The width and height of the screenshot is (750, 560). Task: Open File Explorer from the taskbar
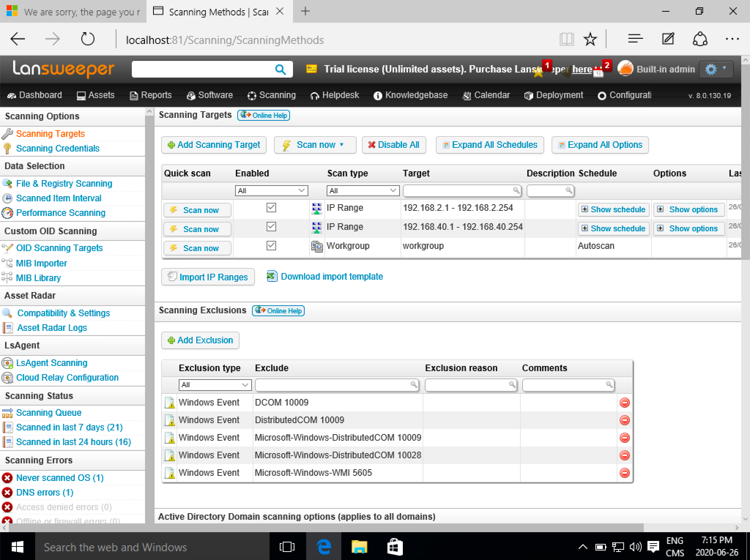click(359, 547)
